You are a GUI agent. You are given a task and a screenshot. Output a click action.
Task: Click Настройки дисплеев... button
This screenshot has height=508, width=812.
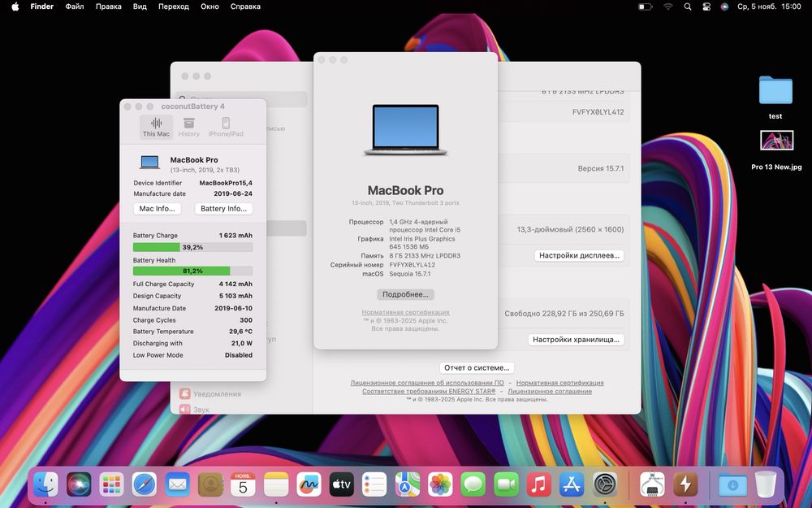(x=579, y=255)
